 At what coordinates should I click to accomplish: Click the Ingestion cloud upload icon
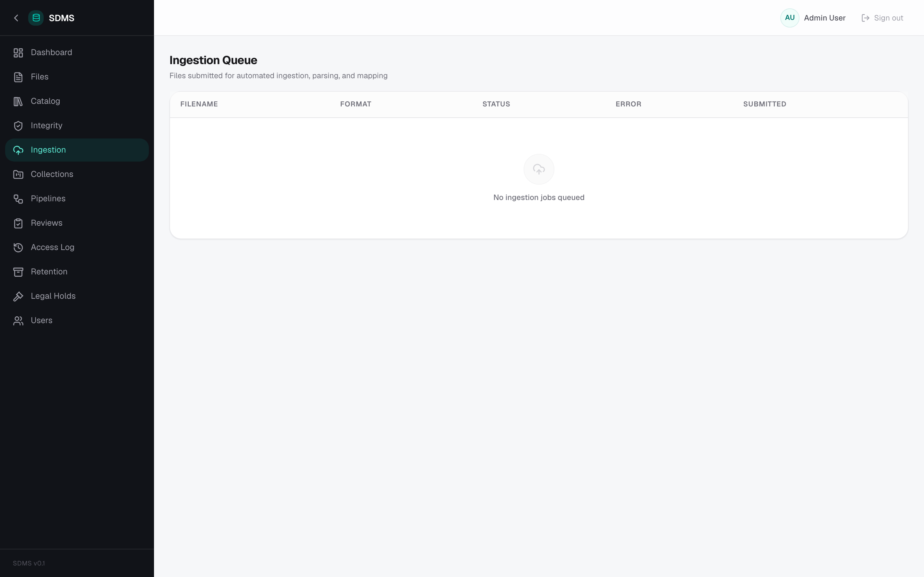(18, 150)
